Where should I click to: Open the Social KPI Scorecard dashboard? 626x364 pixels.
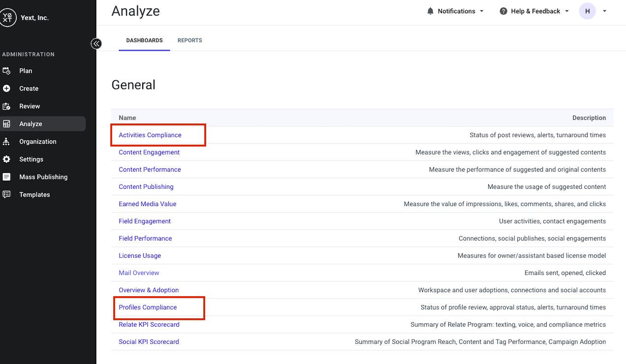pyautogui.click(x=149, y=341)
